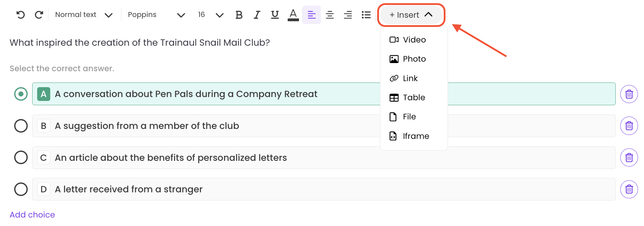Edit answer text 'A suggestion from a member'
This screenshot has height=226, width=644.
(x=147, y=126)
